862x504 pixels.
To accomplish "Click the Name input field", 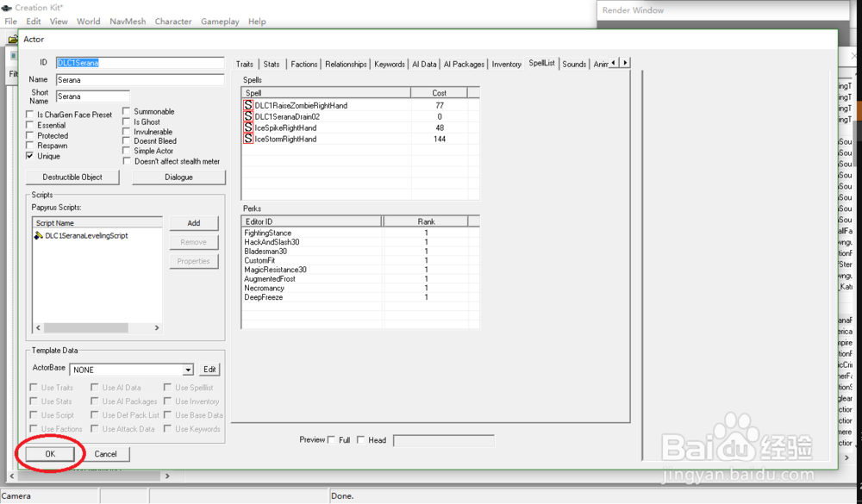I will [x=141, y=80].
